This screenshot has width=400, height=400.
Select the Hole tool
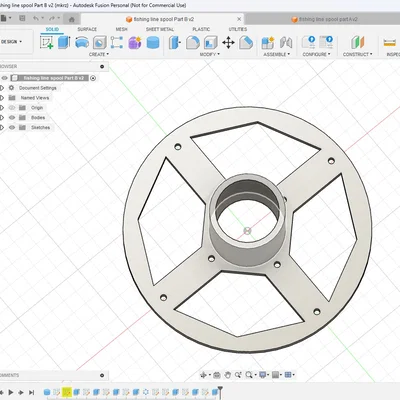[99, 43]
